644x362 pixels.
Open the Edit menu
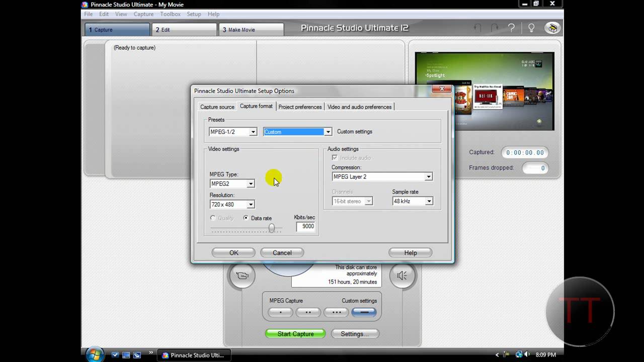104,14
